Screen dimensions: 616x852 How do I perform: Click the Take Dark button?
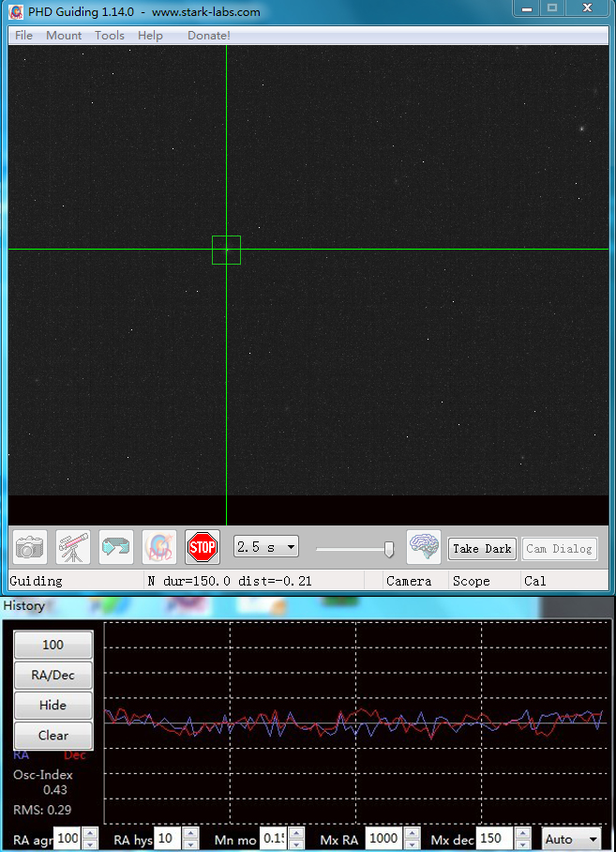(x=482, y=549)
